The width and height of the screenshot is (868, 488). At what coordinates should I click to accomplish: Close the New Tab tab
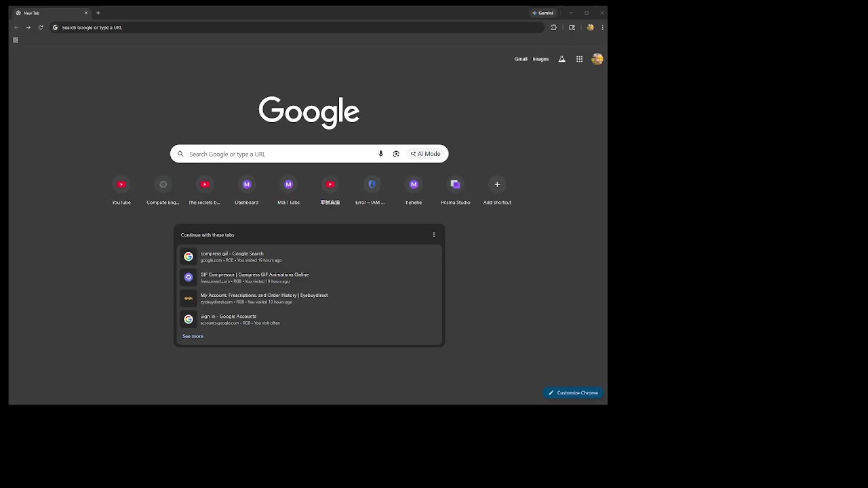tap(86, 13)
